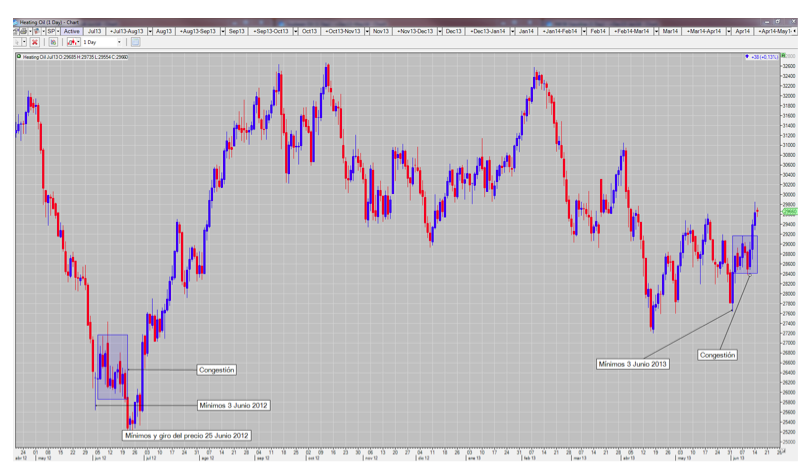Image resolution: width=809 pixels, height=472 pixels.
Task: Select the Congestión label above Mínimos 3 Junio 2012
Action: click(x=217, y=370)
